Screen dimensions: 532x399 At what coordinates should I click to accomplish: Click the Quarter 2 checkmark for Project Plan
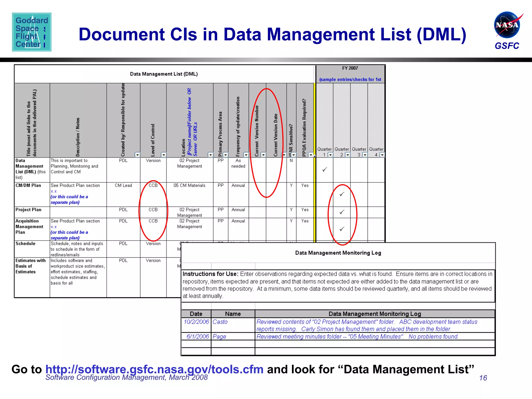click(x=342, y=212)
